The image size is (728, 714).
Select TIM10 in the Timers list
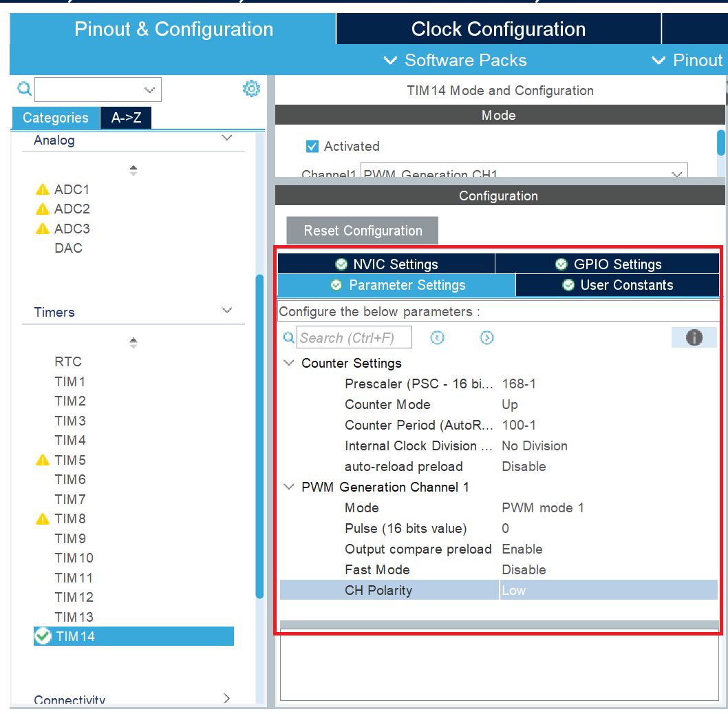tap(74, 558)
